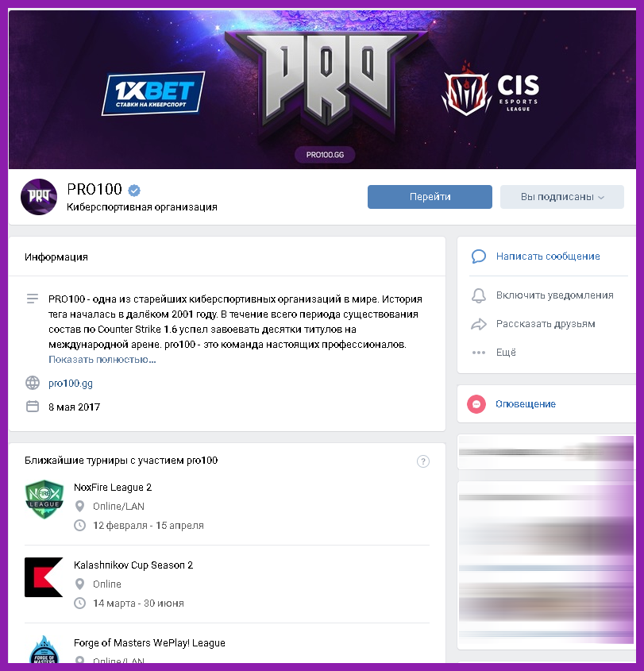Screen dimensions: 644x671
Task: Click the blue verified checkmark badge
Action: tap(134, 190)
